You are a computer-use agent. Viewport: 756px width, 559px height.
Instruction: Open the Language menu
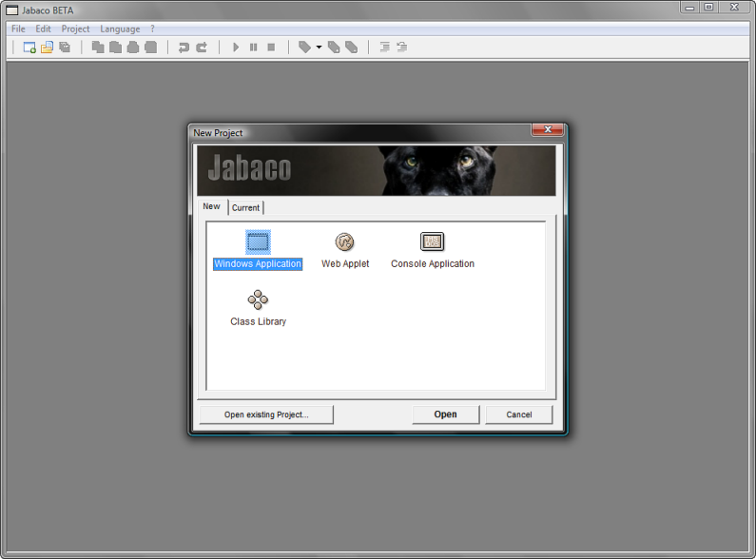click(x=120, y=29)
